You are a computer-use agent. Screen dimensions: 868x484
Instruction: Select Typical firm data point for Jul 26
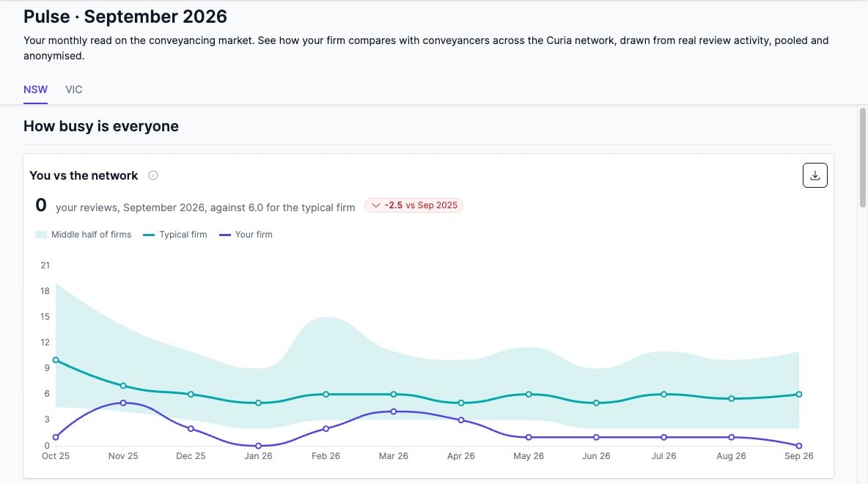coord(663,395)
